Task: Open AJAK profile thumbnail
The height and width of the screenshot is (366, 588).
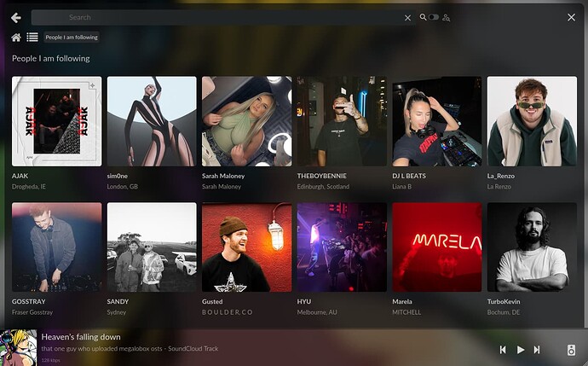Action: pyautogui.click(x=56, y=121)
